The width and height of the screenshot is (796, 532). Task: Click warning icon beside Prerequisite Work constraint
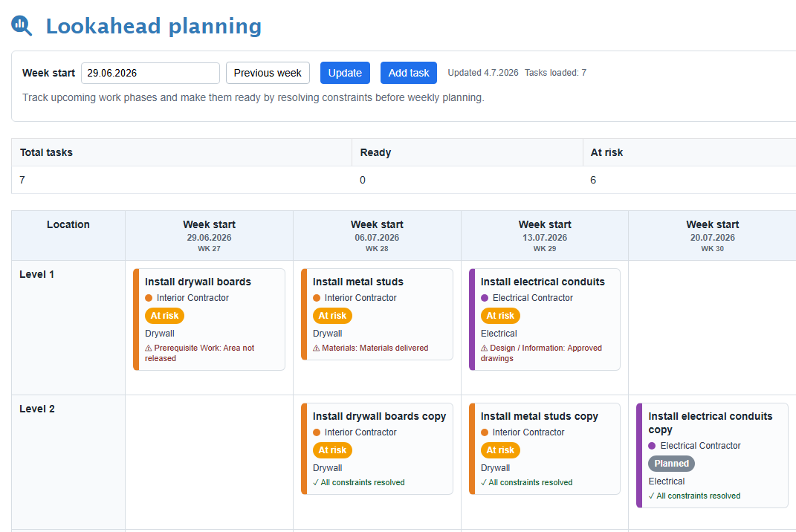[x=148, y=348]
